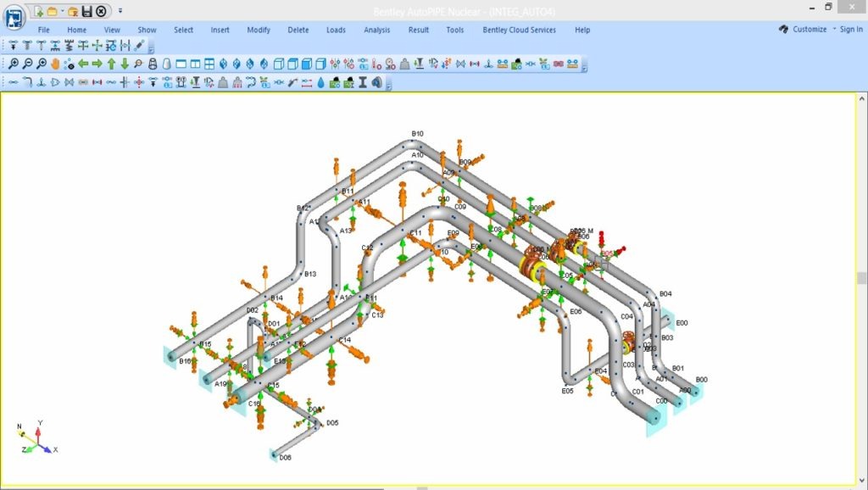The image size is (868, 490).
Task: Click the gray weight icon
Action: 223,82
